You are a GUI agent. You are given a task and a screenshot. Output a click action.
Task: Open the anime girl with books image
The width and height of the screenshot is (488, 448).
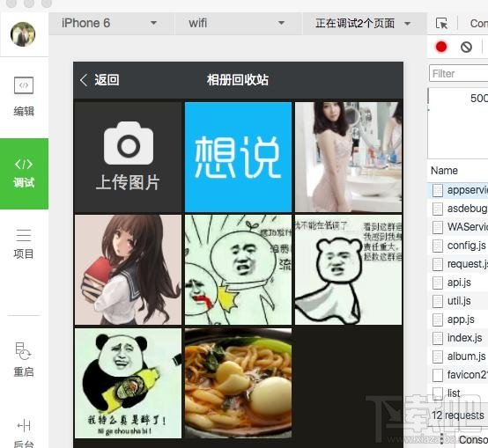pyautogui.click(x=128, y=269)
